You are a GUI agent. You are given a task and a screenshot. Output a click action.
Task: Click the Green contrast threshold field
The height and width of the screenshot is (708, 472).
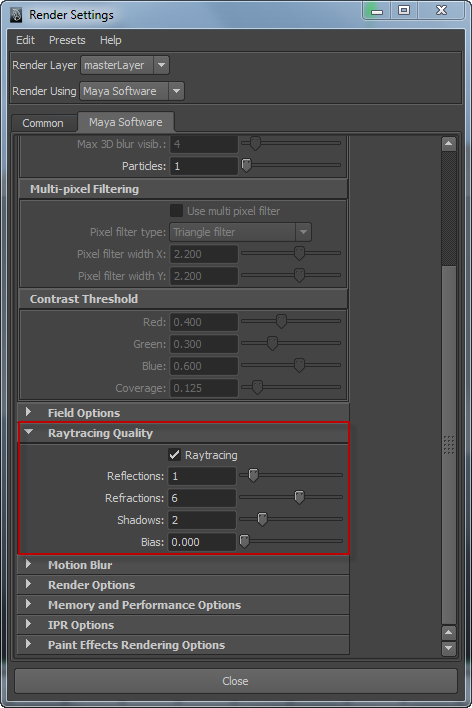204,344
